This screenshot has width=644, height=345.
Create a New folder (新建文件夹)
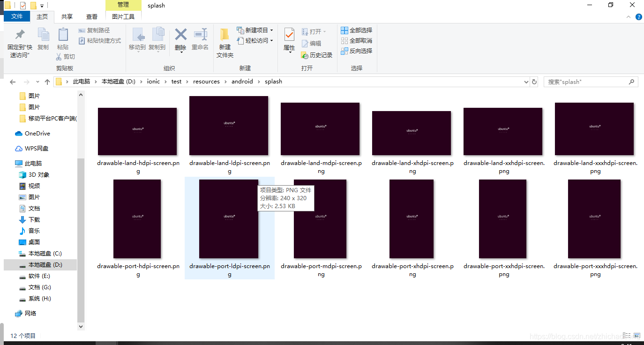(225, 43)
